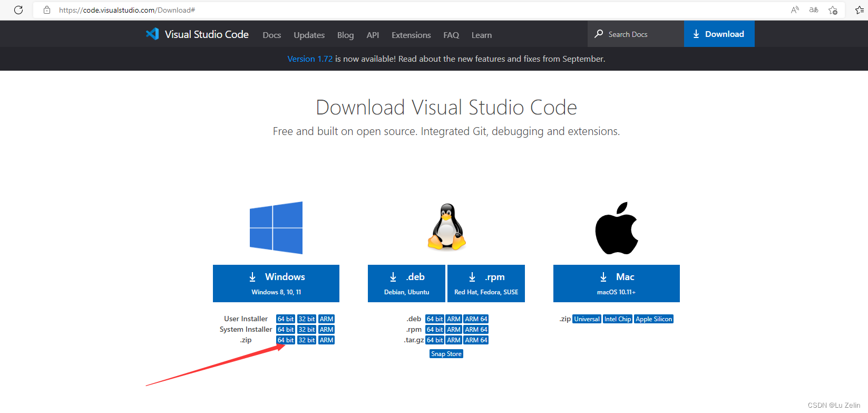The image size is (868, 413).
Task: Open the Docs menu item
Action: click(272, 35)
